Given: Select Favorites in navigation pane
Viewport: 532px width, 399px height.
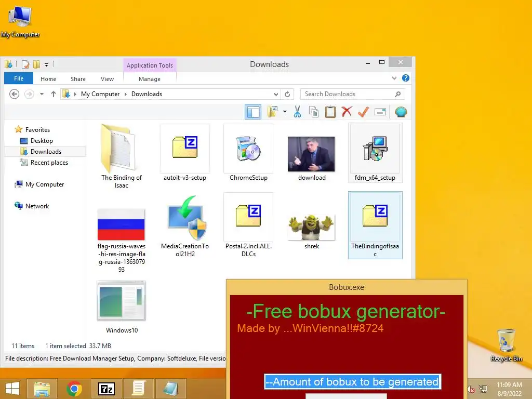Looking at the screenshot, I should pyautogui.click(x=37, y=129).
